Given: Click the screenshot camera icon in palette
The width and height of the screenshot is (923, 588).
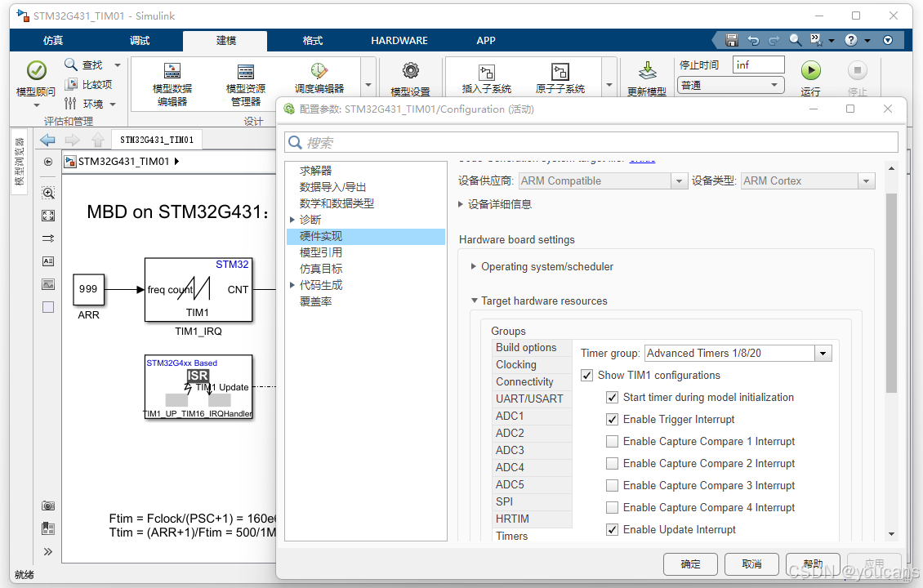Looking at the screenshot, I should click(x=48, y=506).
